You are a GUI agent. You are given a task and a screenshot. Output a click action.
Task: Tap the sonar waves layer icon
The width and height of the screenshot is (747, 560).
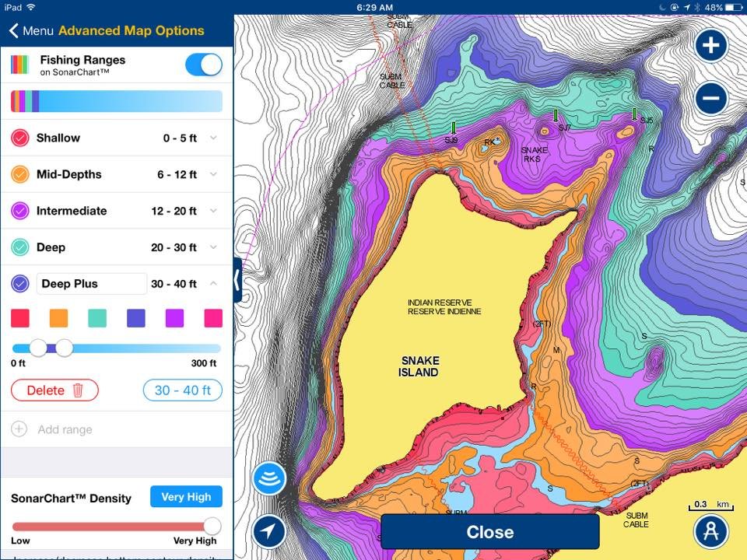(269, 478)
